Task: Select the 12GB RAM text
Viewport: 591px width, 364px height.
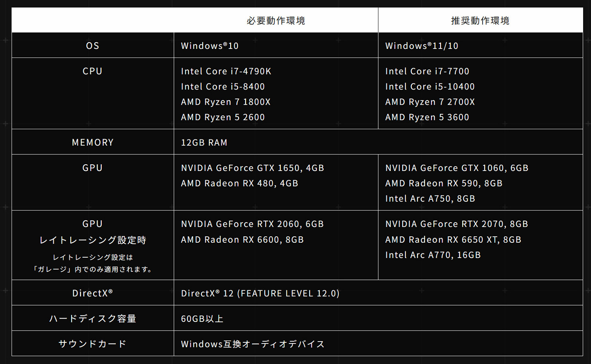Action: (204, 143)
